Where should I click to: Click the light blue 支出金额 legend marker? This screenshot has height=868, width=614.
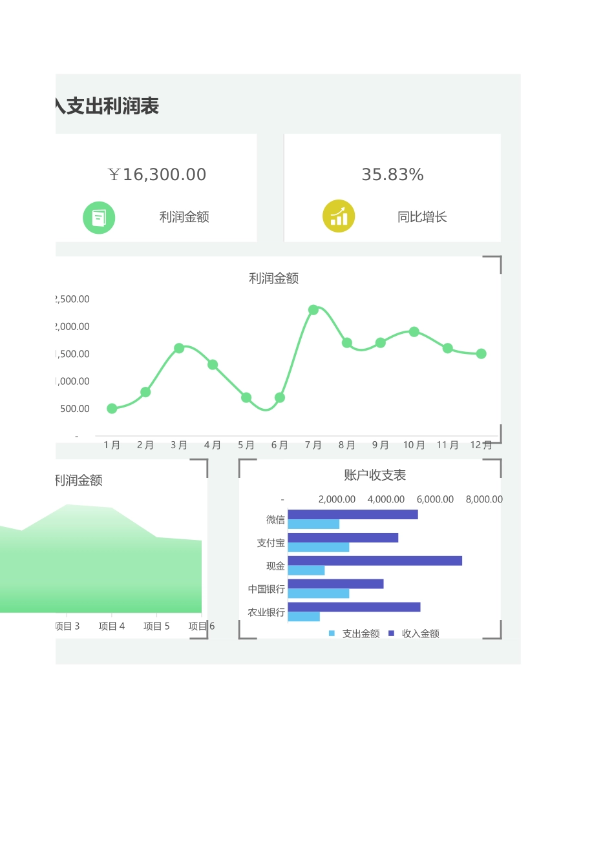[332, 634]
